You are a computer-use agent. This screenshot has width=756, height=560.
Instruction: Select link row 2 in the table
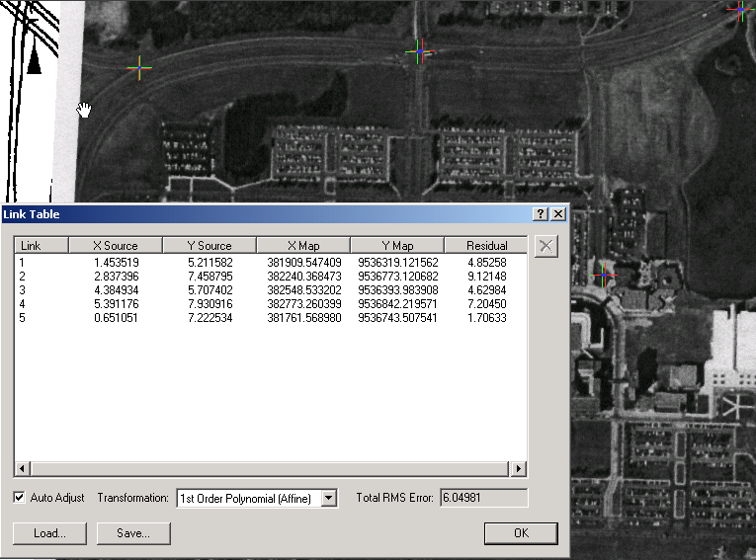(x=267, y=277)
